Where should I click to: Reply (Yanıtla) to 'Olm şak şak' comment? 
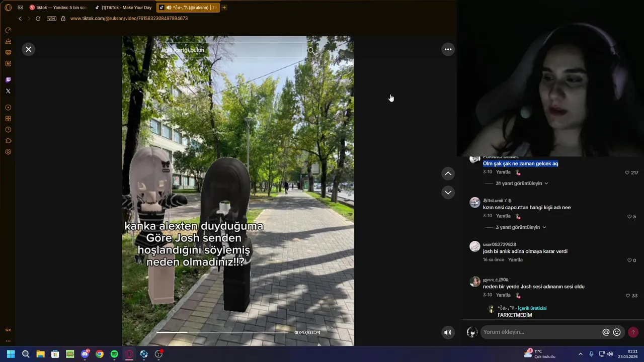(x=503, y=172)
